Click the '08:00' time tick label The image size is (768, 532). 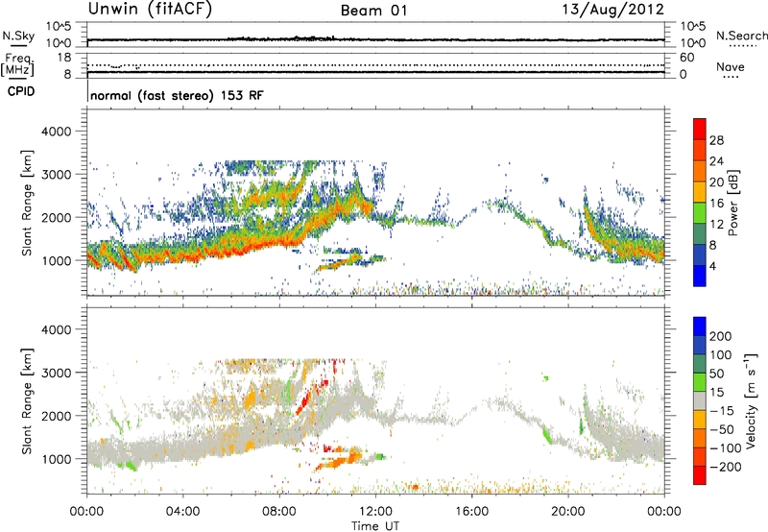[x=279, y=512]
